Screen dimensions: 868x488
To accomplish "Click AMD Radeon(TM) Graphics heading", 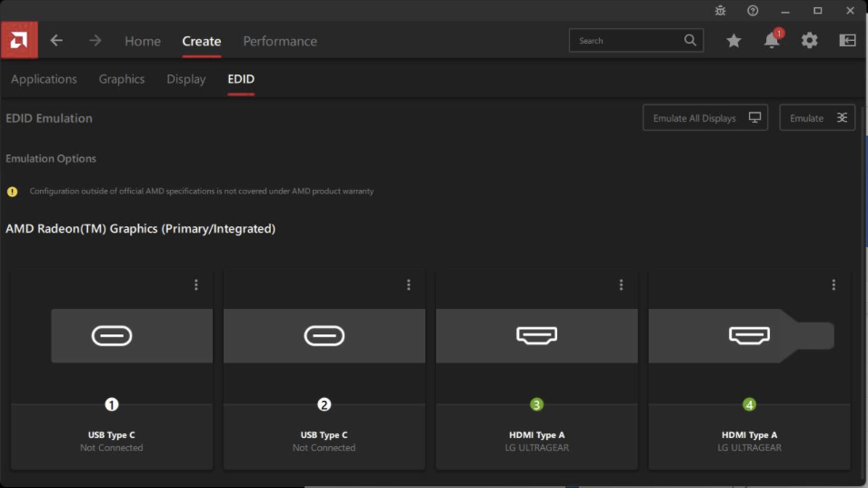I will click(141, 228).
